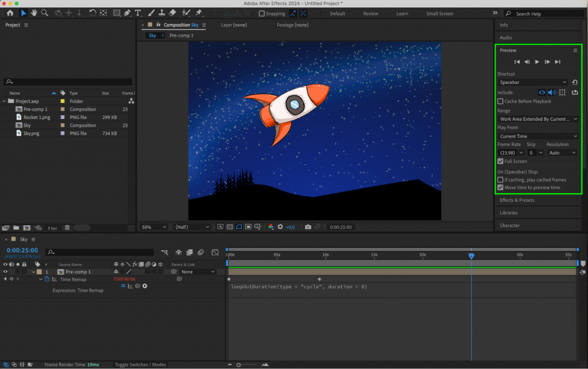588x369 pixels.
Task: Select the Clone Stamp tool
Action: [x=161, y=13]
